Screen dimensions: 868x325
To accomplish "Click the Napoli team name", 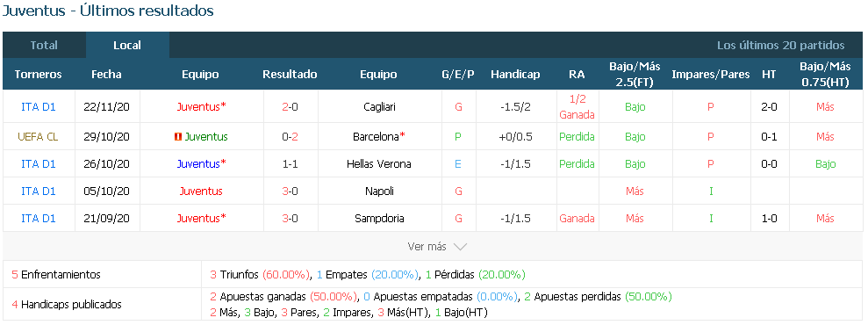I will tap(380, 191).
